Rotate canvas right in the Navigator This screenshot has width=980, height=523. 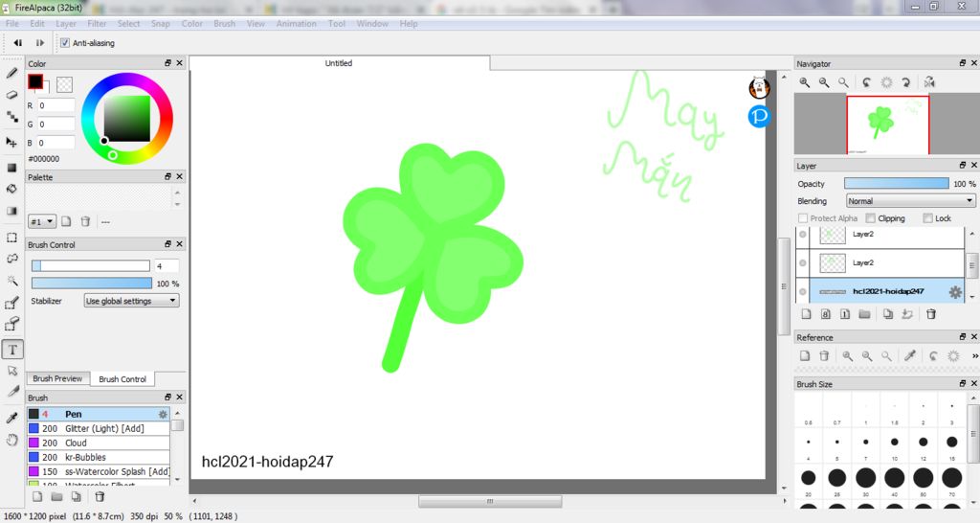(x=905, y=82)
